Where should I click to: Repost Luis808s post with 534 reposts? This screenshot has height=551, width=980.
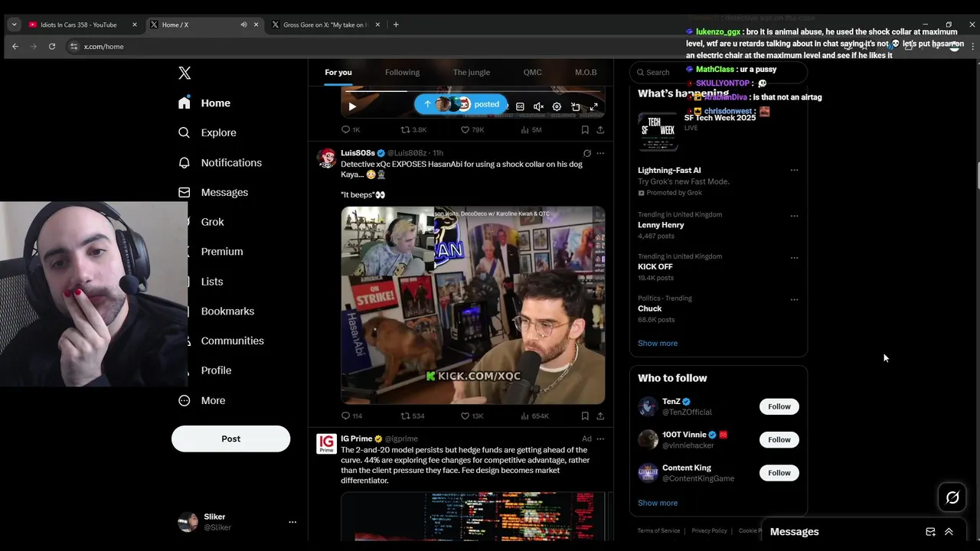(x=413, y=416)
